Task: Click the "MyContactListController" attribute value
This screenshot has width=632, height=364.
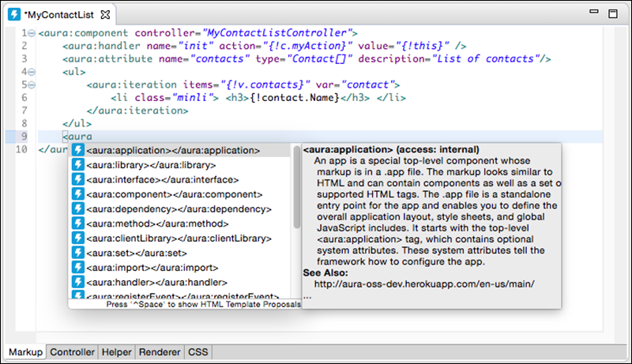Action: coord(276,33)
